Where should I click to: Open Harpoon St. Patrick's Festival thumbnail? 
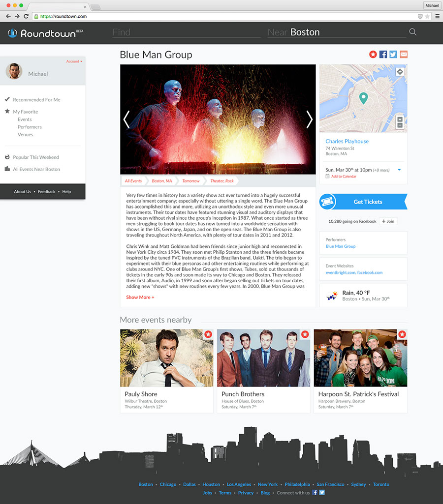coord(360,358)
